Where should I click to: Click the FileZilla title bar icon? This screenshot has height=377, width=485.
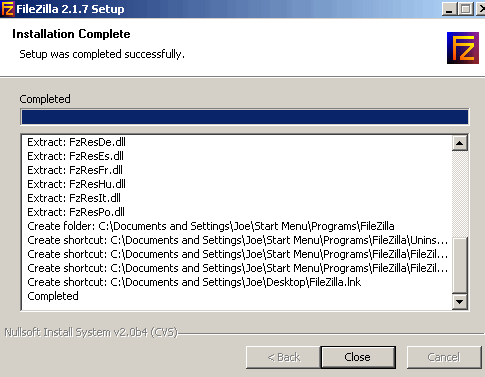pos(7,9)
